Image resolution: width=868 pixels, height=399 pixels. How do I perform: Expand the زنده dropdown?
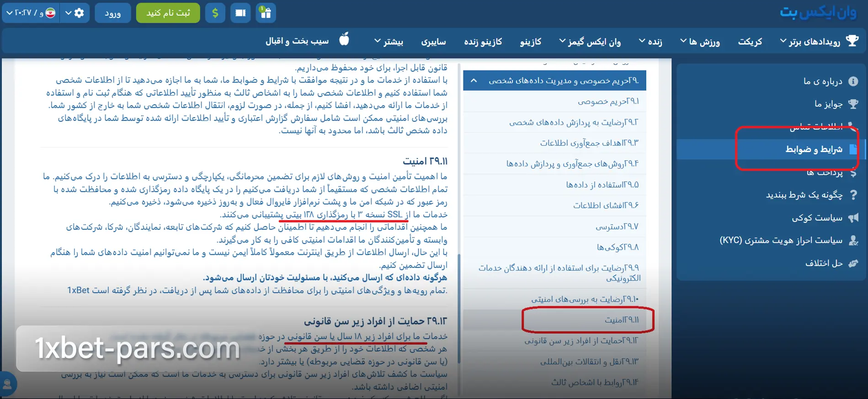650,42
